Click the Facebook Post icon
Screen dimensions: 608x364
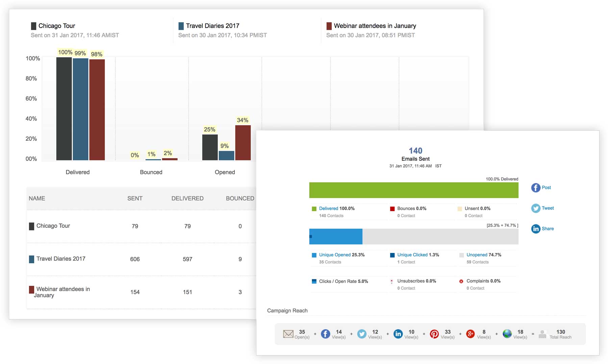pyautogui.click(x=536, y=188)
